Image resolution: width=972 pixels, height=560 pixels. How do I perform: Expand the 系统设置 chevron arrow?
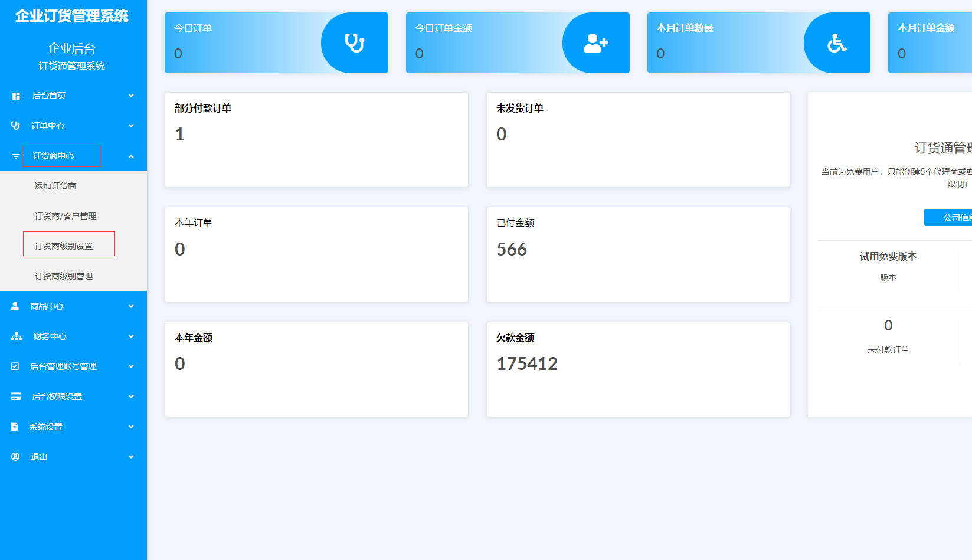[x=131, y=427]
